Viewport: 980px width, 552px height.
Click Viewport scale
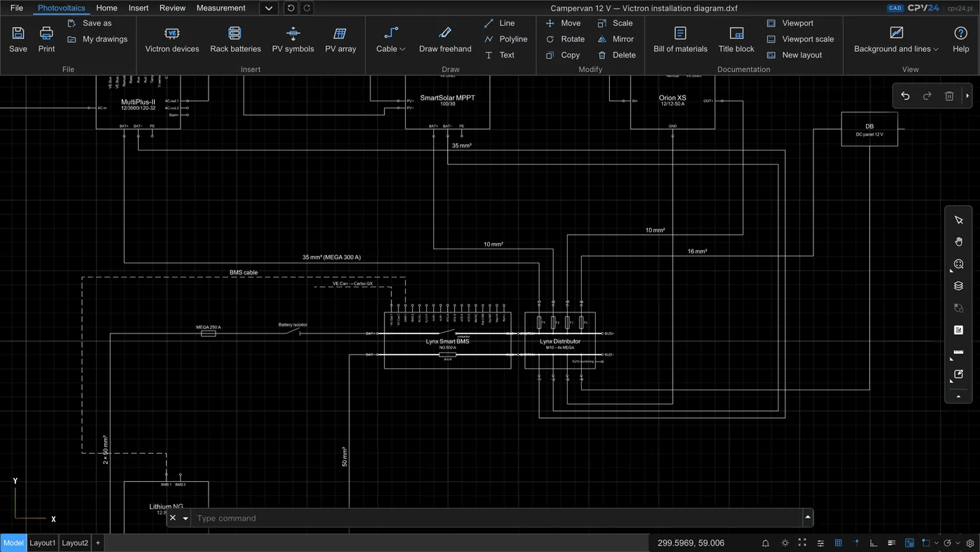click(x=800, y=39)
